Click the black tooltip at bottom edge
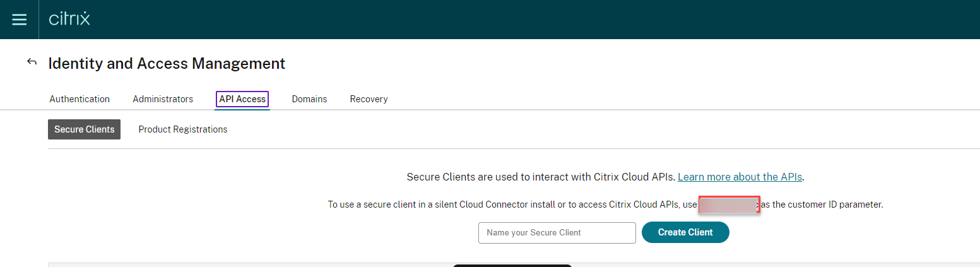The width and height of the screenshot is (980, 267). [x=512, y=265]
